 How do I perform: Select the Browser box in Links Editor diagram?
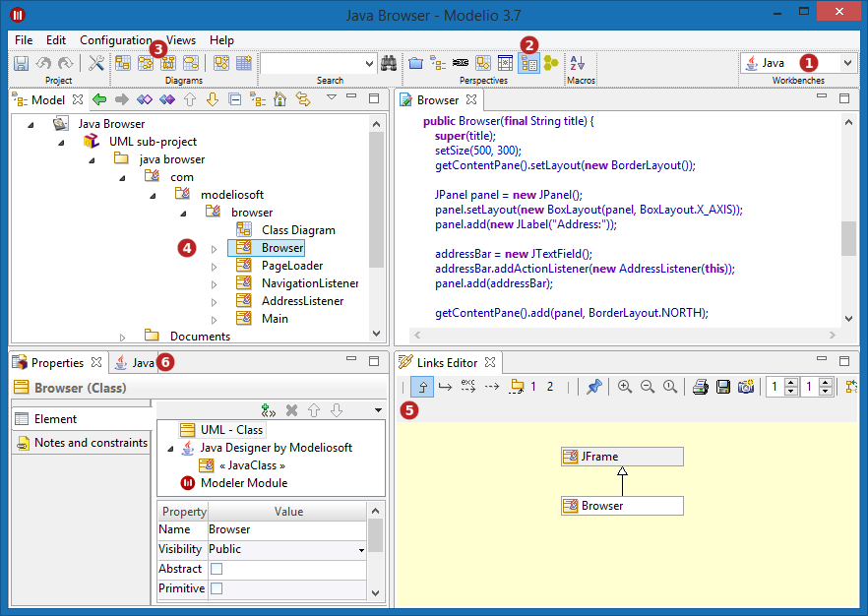coord(622,506)
